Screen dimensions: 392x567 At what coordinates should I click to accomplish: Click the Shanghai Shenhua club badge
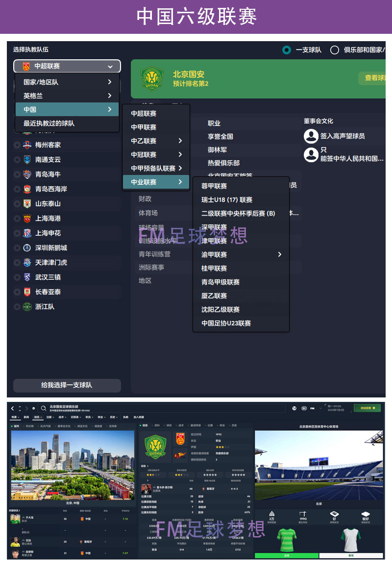coord(27,233)
